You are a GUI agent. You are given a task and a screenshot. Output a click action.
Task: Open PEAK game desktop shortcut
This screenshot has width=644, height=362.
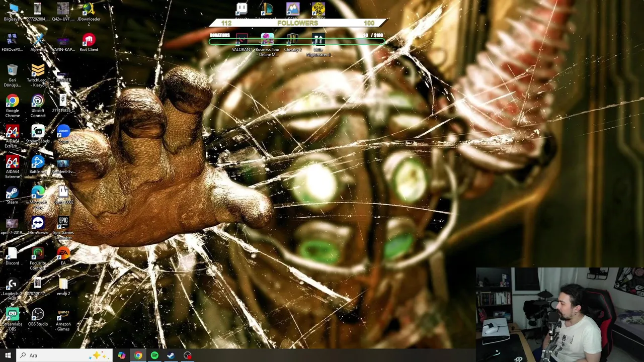coord(293,11)
